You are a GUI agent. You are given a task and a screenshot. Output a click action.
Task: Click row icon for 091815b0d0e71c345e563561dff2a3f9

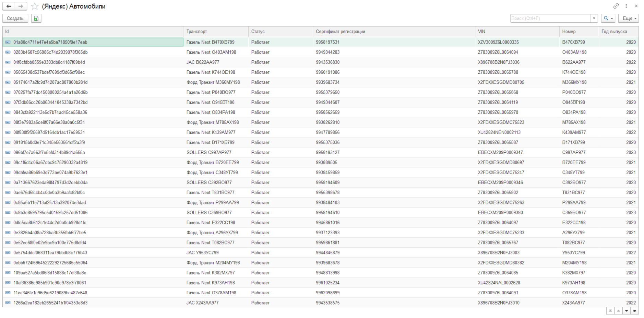coord(8,142)
